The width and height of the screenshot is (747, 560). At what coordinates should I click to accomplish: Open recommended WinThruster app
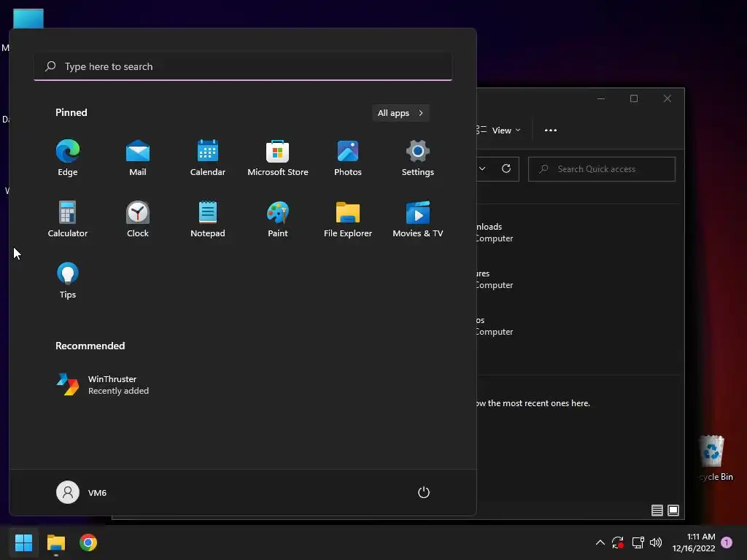pyautogui.click(x=102, y=385)
